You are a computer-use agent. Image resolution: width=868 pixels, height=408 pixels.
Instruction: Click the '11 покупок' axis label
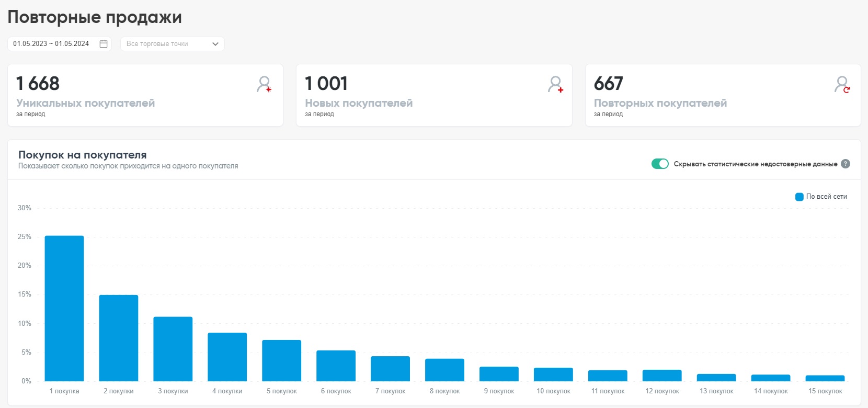click(608, 391)
